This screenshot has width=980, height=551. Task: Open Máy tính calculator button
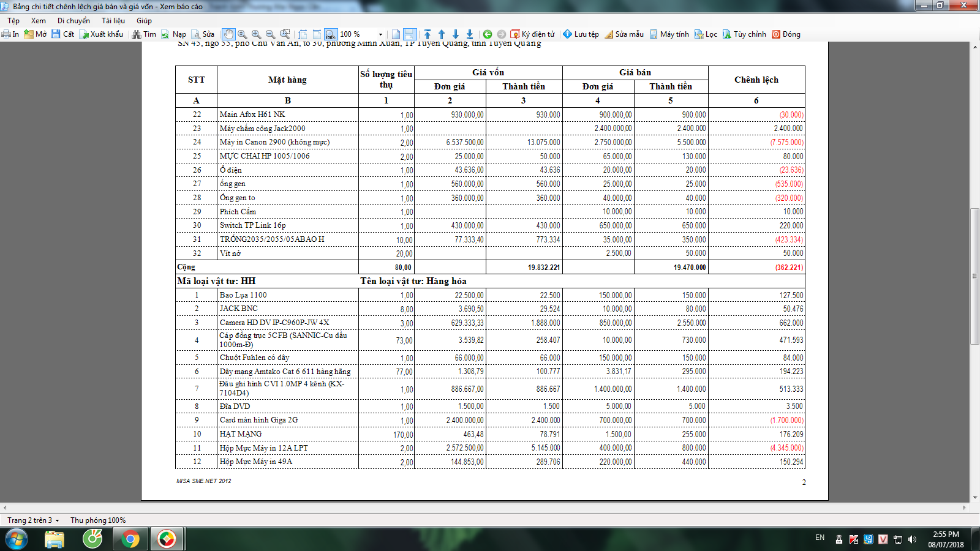tap(669, 34)
